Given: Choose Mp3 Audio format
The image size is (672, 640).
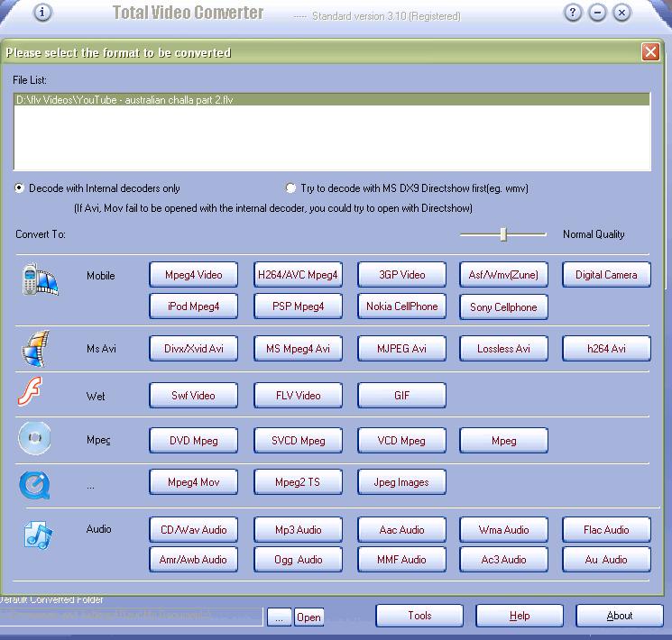Looking at the screenshot, I should (x=298, y=529).
